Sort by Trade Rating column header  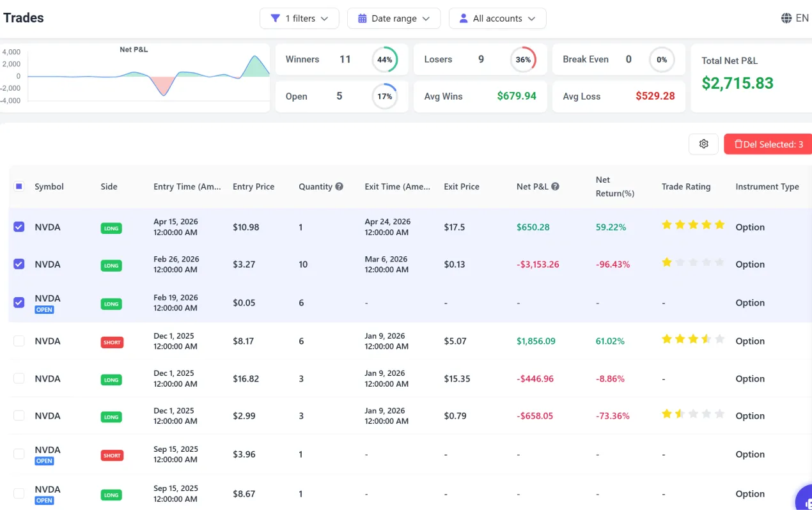point(686,187)
